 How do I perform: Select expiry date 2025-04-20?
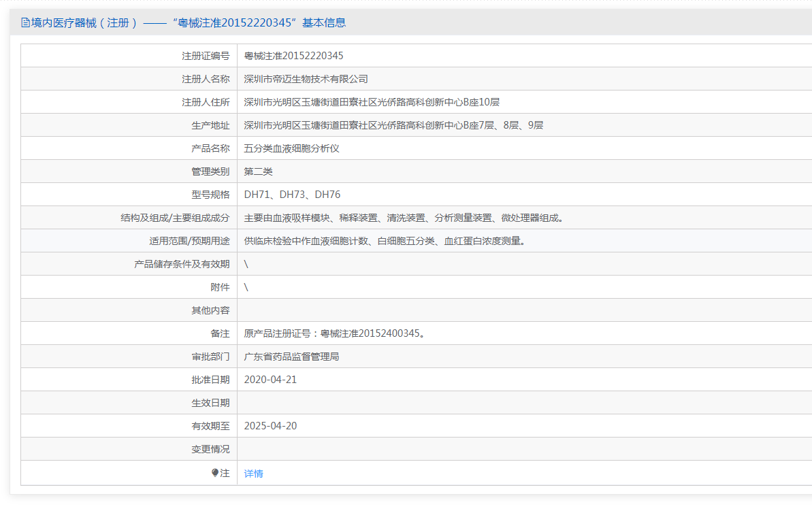point(270,426)
